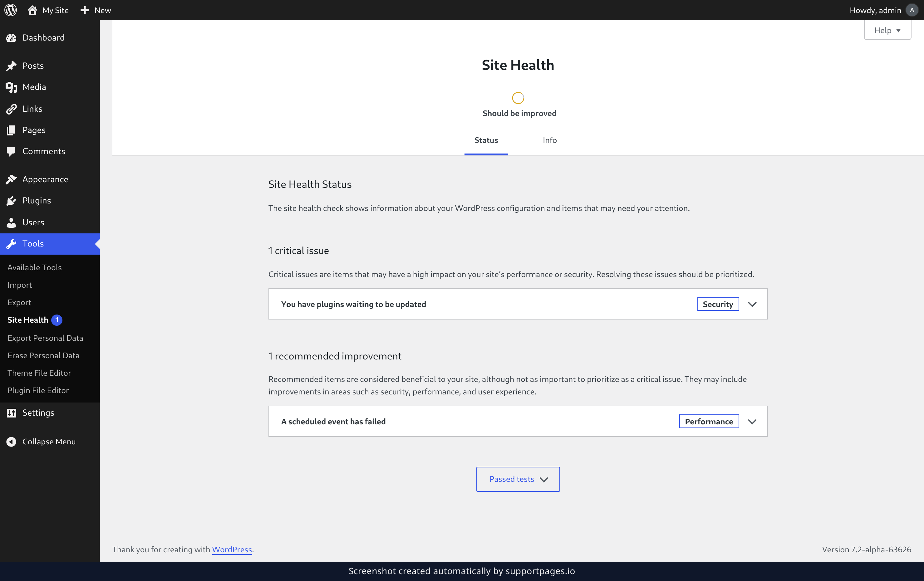924x581 pixels.
Task: Open the WordPress footer link
Action: click(232, 549)
